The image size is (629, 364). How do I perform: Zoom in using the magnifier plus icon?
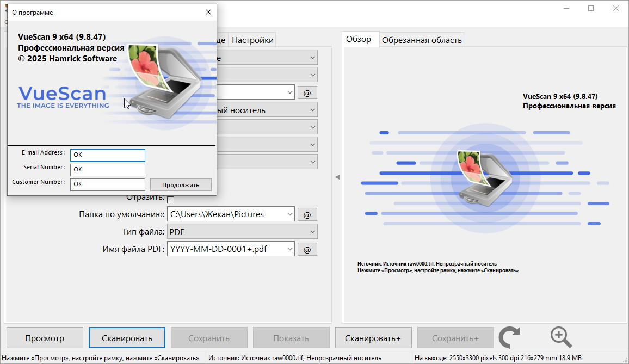click(561, 337)
